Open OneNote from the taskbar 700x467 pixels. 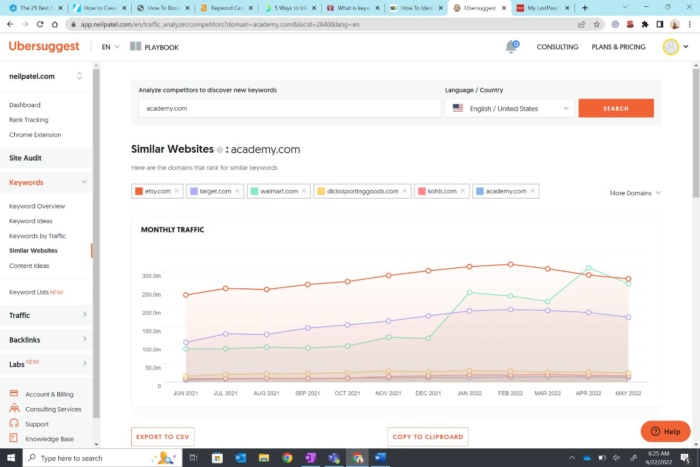[310, 458]
